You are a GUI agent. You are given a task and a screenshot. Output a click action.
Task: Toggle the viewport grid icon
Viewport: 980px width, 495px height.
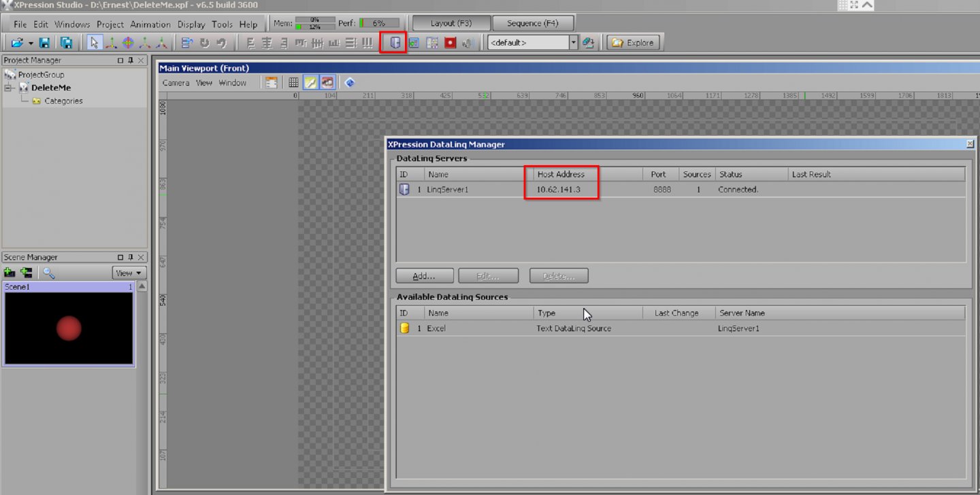293,82
